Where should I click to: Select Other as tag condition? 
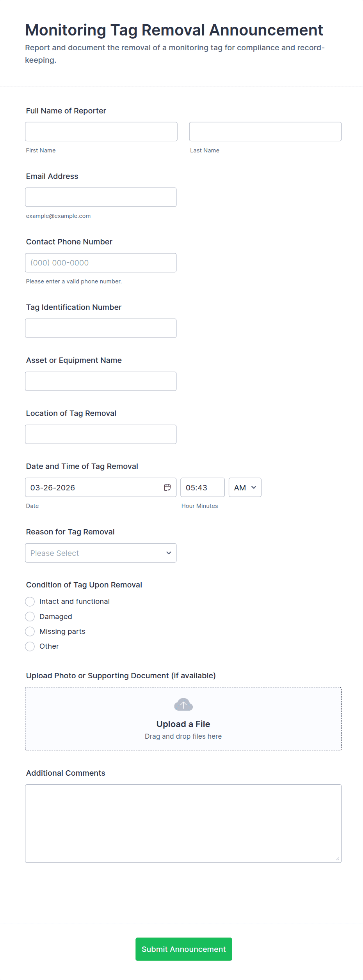click(30, 646)
